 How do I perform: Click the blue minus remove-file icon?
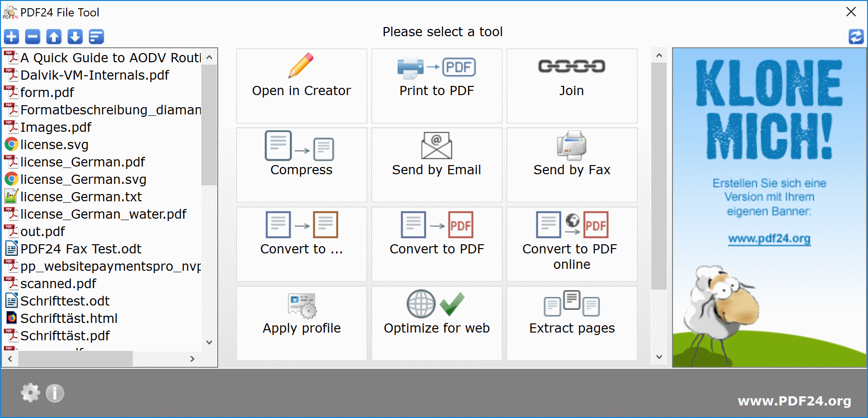(x=33, y=37)
